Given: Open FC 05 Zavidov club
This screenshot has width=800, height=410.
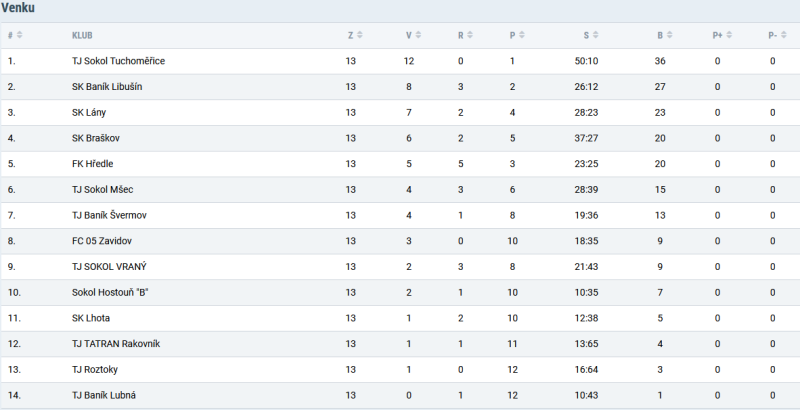Looking at the screenshot, I should point(102,241).
